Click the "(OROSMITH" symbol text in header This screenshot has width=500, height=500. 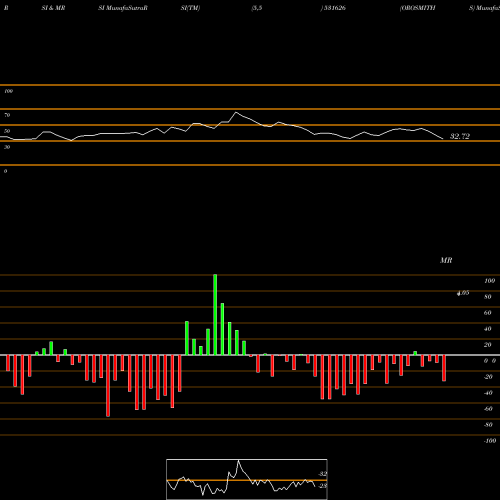coord(417,8)
